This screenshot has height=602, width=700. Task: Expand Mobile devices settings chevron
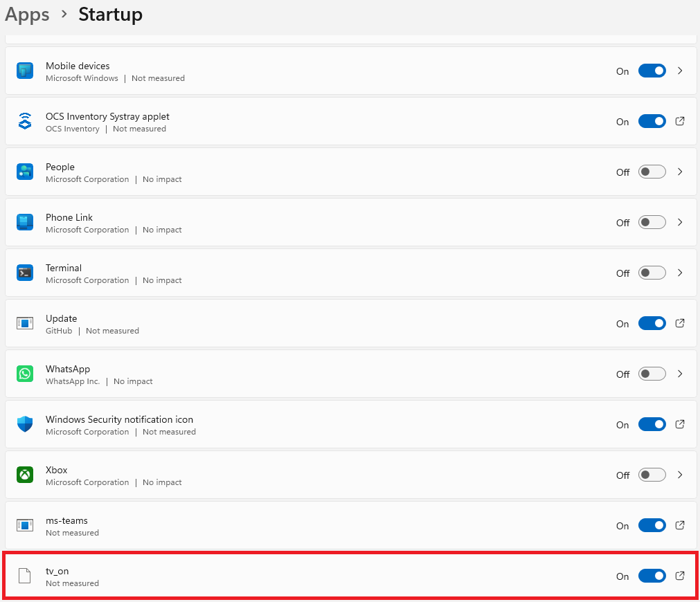[680, 71]
